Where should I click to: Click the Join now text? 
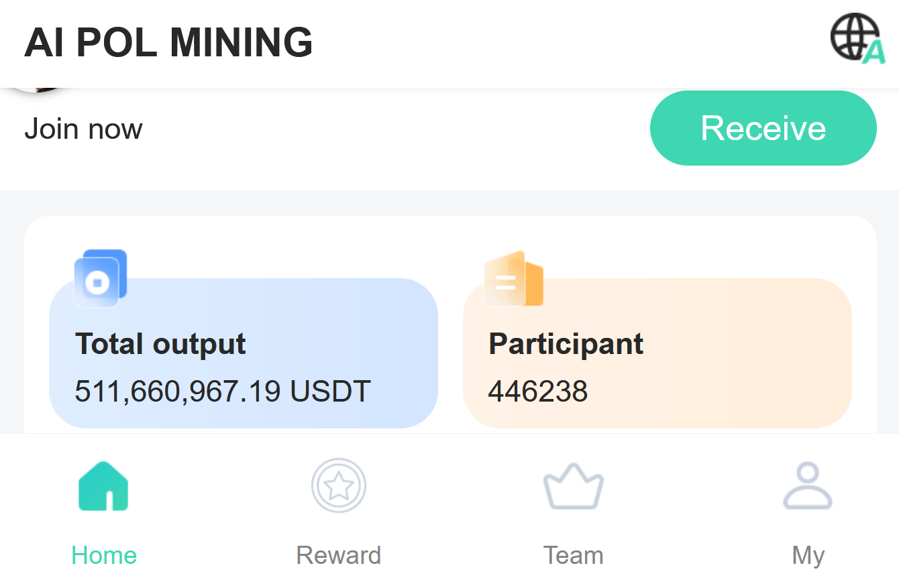coord(83,129)
